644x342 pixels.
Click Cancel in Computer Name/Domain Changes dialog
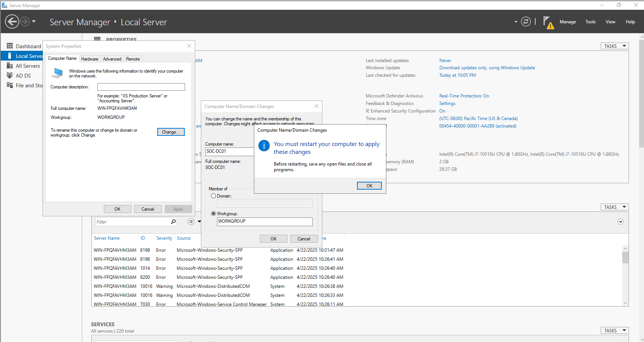[x=304, y=239]
